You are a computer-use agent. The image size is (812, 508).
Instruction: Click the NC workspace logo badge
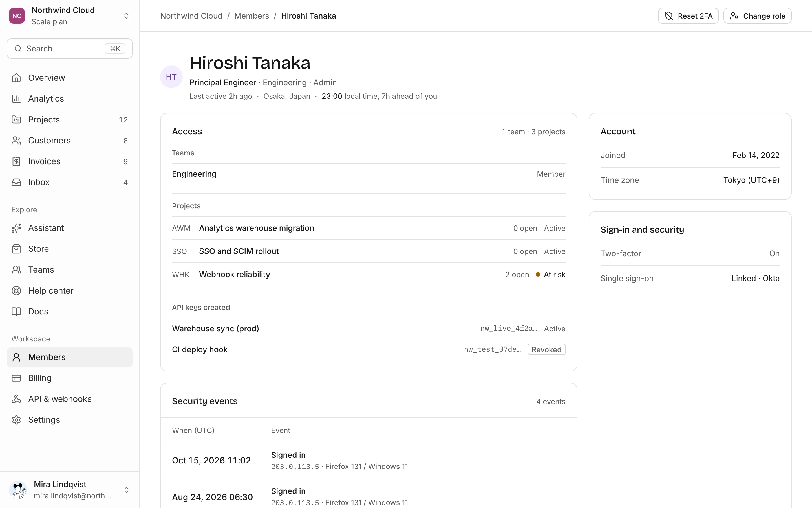click(x=17, y=16)
